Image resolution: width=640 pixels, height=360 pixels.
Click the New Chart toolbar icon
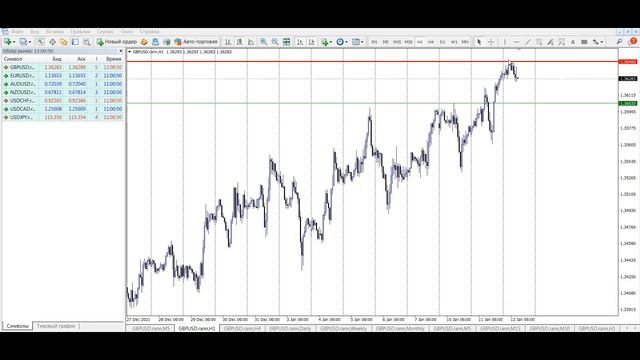coord(8,42)
